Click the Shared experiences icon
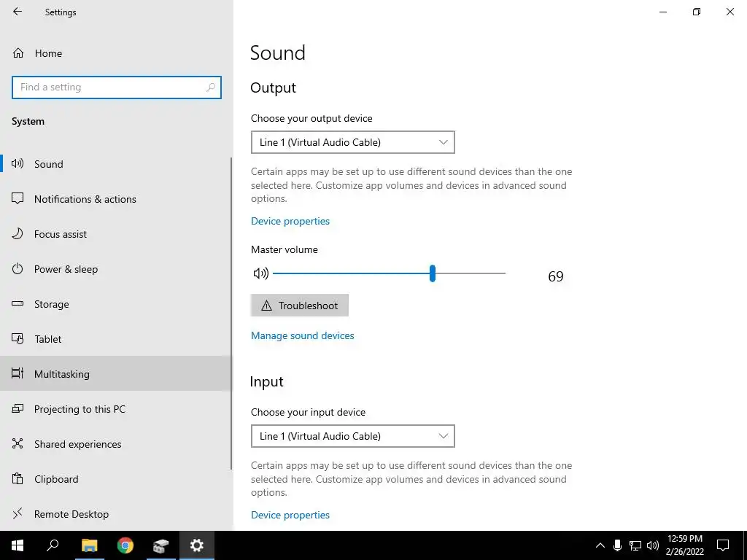747x560 pixels. [18, 443]
